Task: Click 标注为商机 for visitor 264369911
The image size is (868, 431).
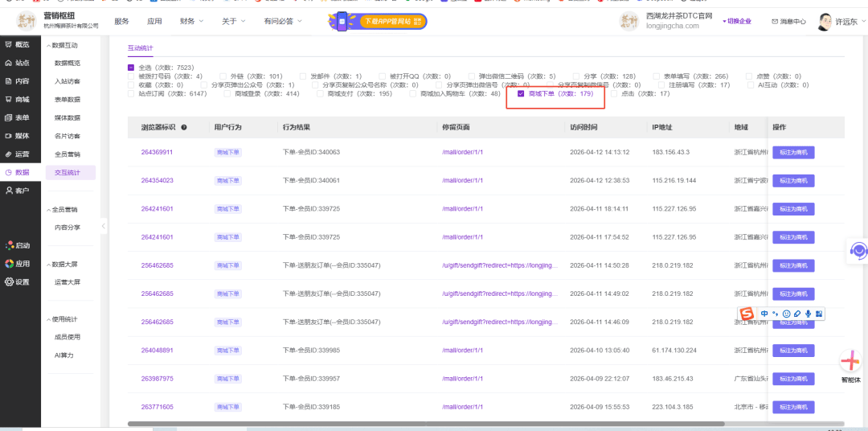Action: [x=793, y=152]
